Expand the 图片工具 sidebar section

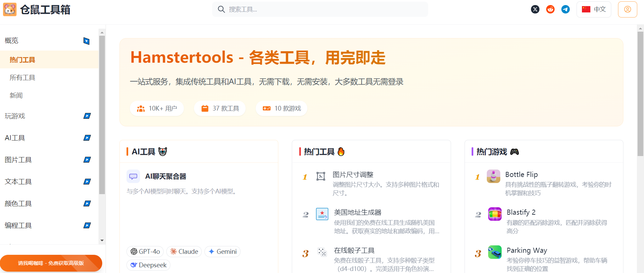click(x=87, y=160)
